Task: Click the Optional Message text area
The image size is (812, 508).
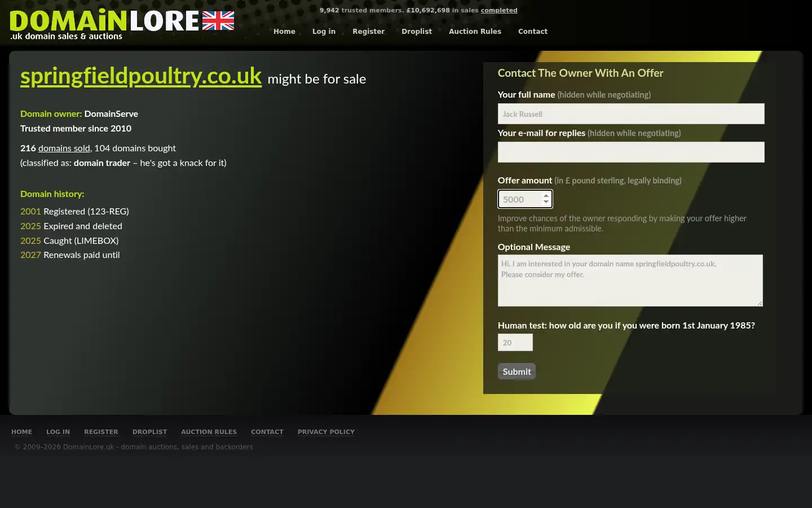Action: pos(630,281)
